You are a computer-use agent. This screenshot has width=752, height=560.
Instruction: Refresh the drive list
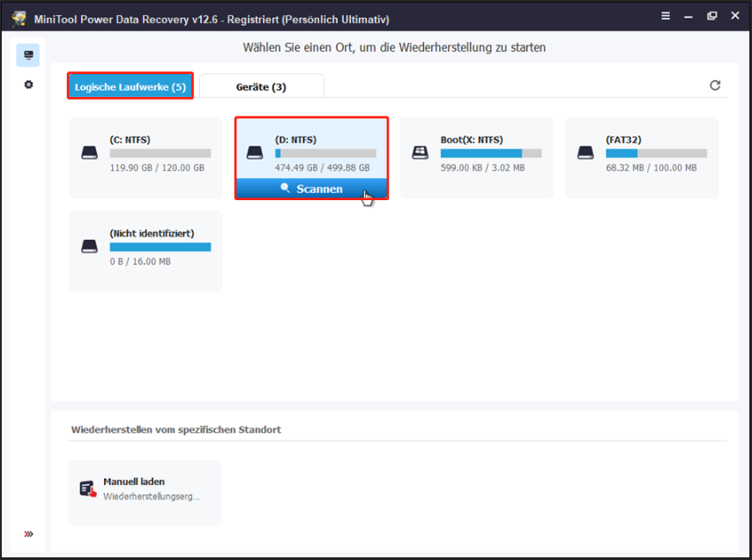(715, 86)
